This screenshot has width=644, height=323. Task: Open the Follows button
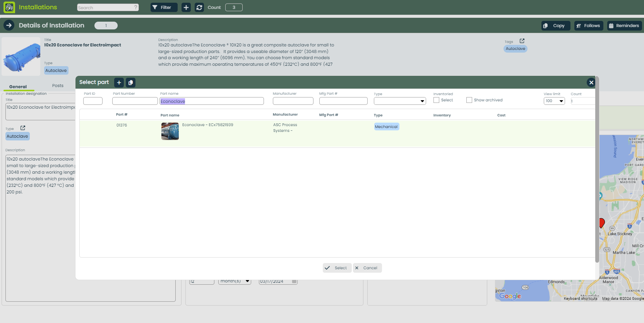point(589,26)
